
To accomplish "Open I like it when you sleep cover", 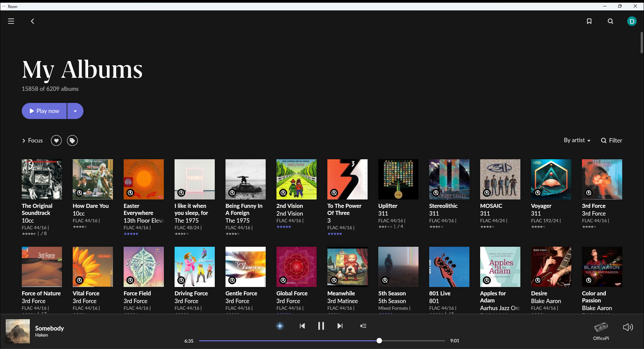I will [195, 179].
